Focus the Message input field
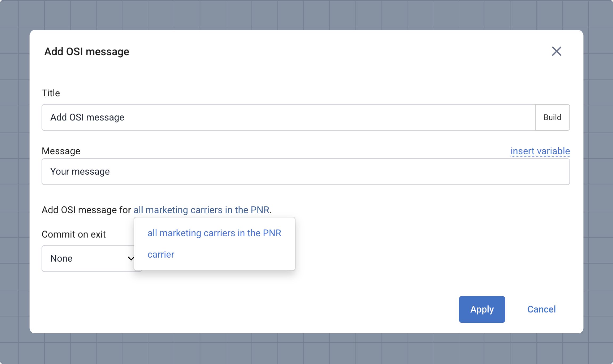 [x=305, y=172]
